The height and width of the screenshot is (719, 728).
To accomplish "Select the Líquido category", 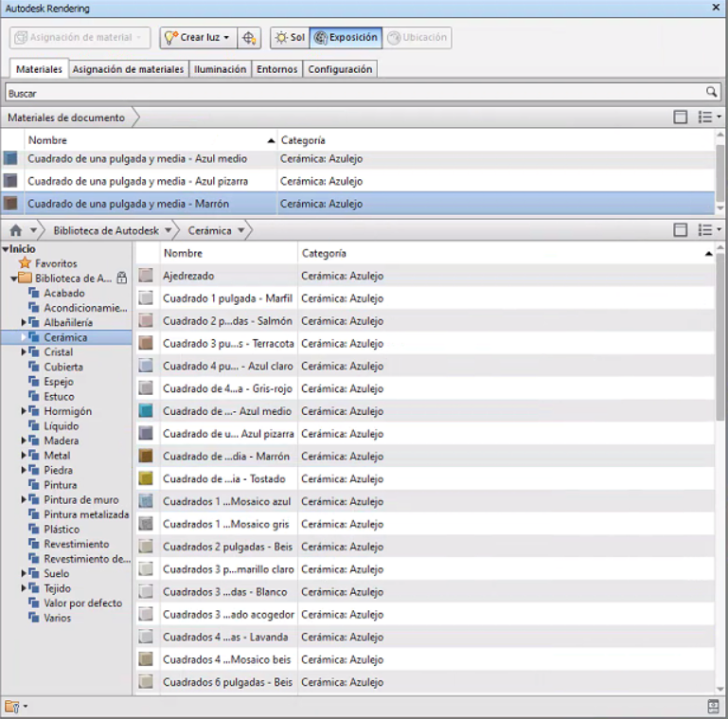I will [x=61, y=426].
